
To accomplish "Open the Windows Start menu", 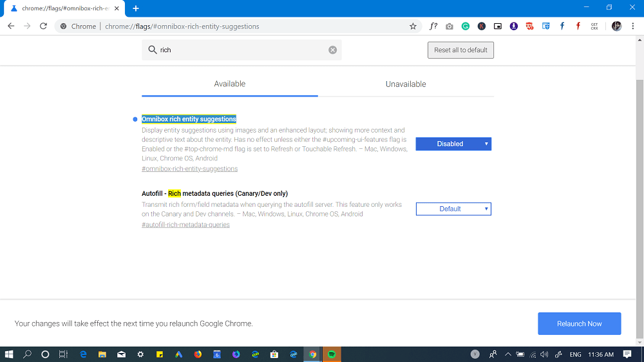I will pyautogui.click(x=9, y=354).
